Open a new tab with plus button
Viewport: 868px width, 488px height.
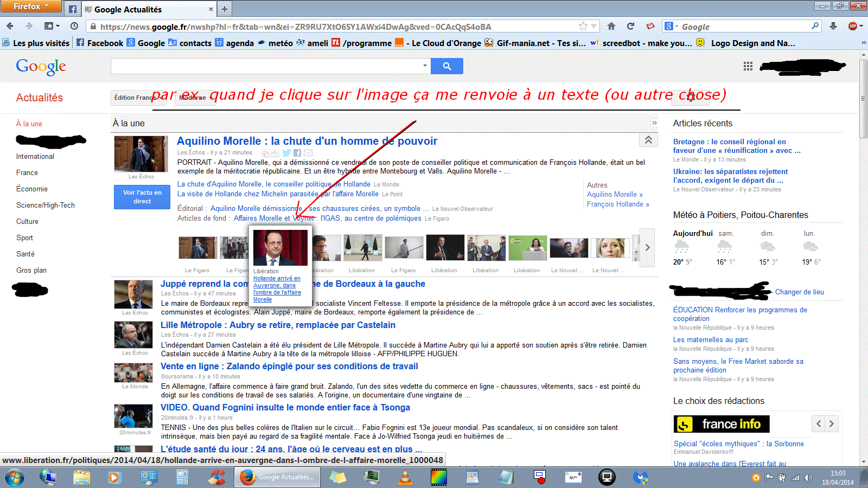pos(225,9)
